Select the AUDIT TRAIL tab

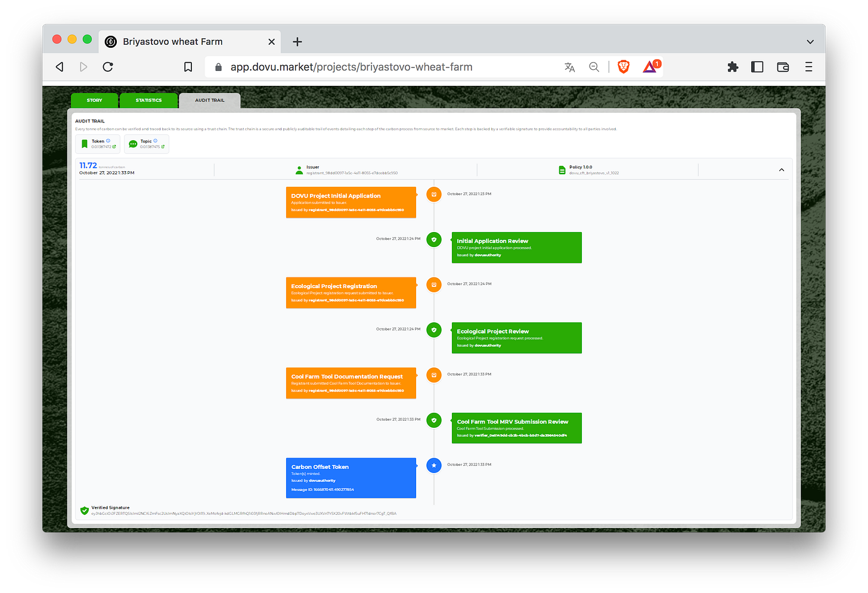[x=210, y=100]
